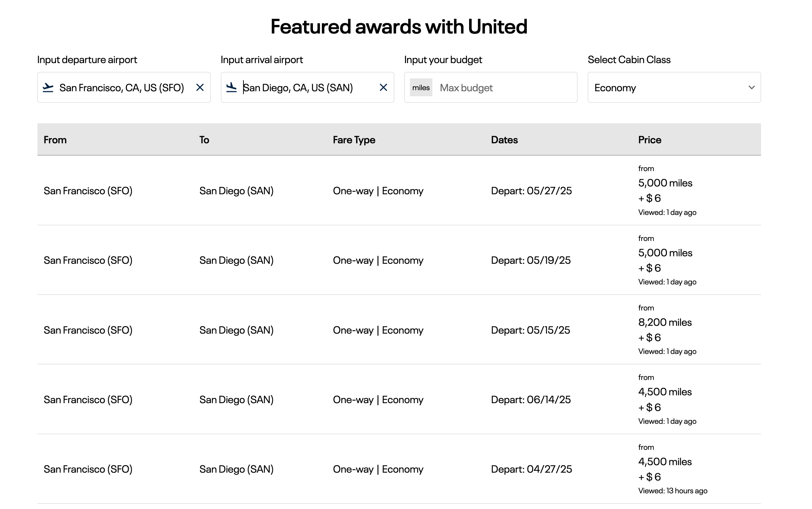Click the From column header
812x509 pixels.
pyautogui.click(x=55, y=139)
